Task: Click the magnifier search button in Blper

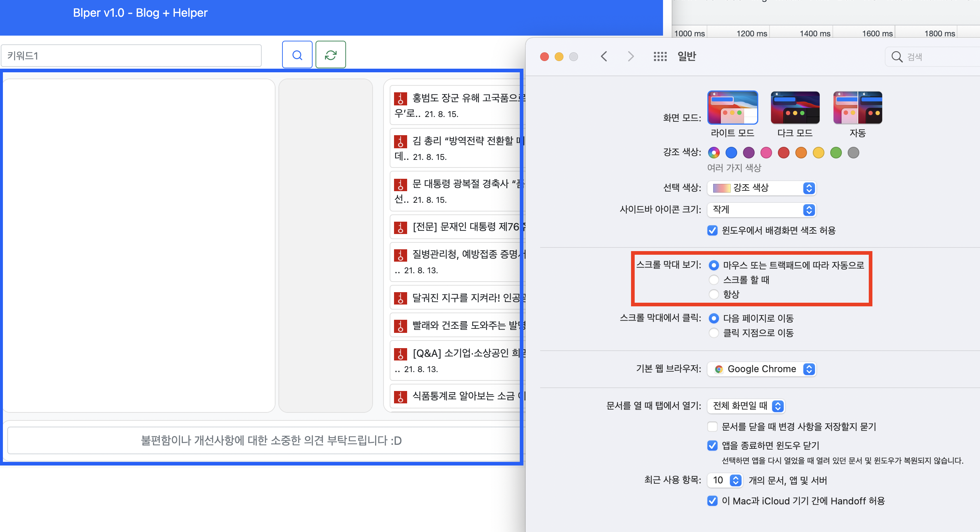Action: tap(297, 55)
